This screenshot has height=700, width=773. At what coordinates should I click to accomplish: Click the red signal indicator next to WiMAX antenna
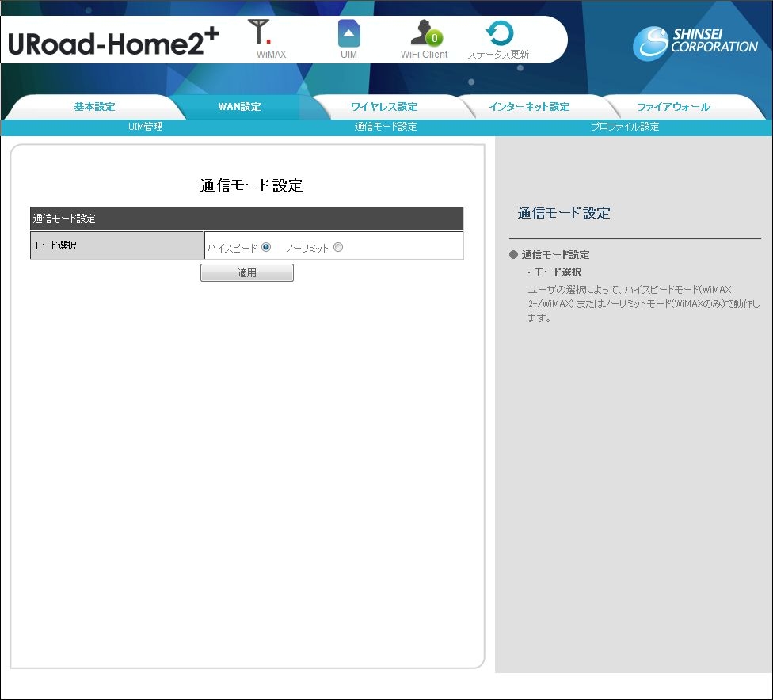coord(268,40)
